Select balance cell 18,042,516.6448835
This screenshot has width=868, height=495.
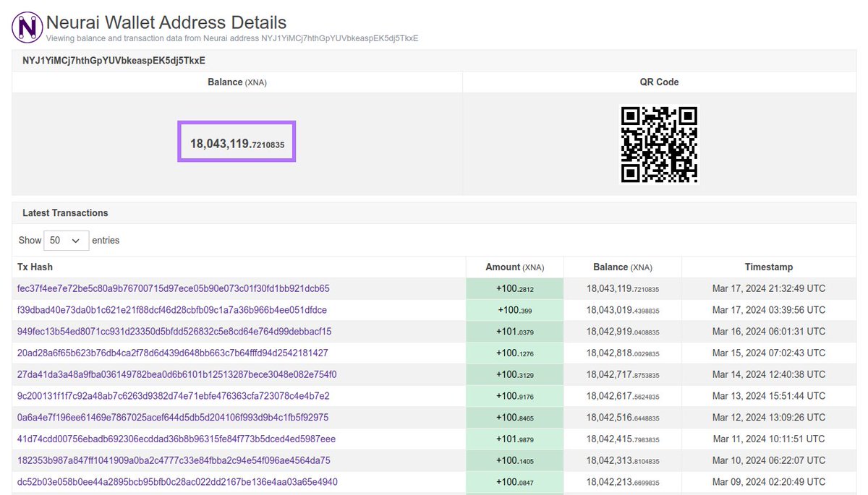pyautogui.click(x=623, y=418)
